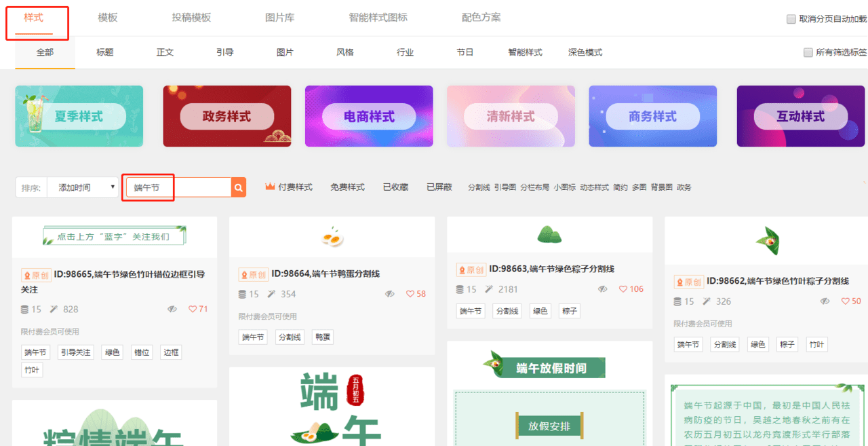Select the 节日 category tab
The image size is (868, 446).
point(465,52)
